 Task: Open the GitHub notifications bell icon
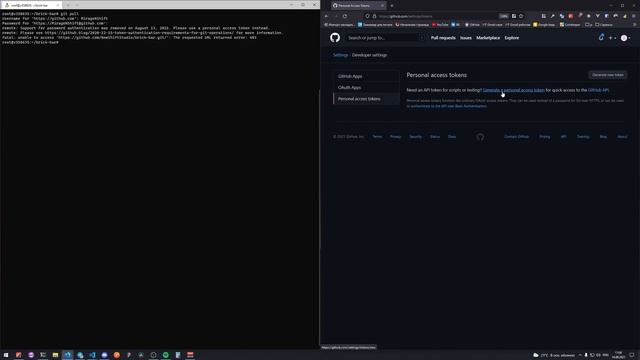tap(601, 38)
